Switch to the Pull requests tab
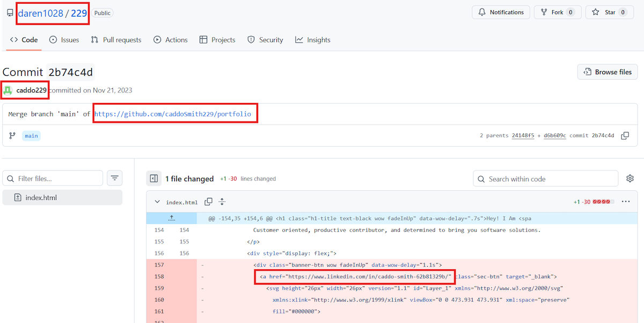This screenshot has width=644, height=323. pyautogui.click(x=116, y=40)
